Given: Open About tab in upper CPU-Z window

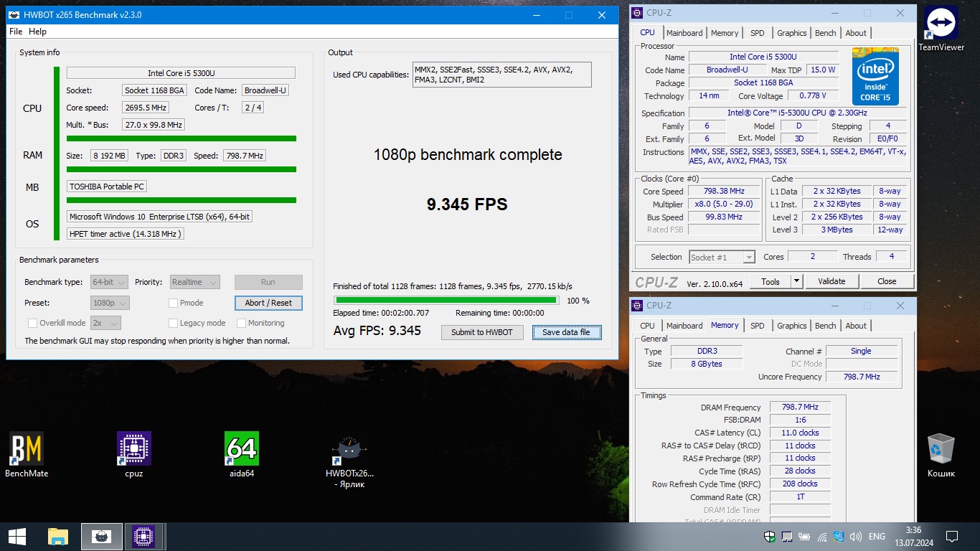Looking at the screenshot, I should [856, 33].
